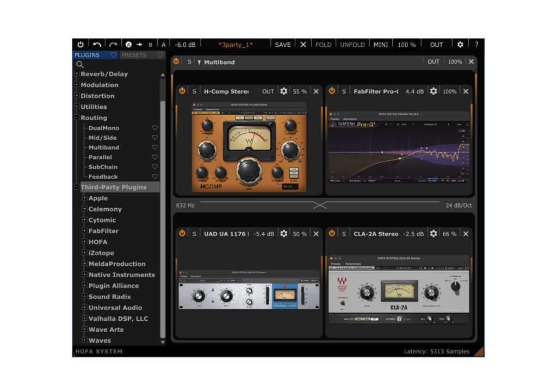Solo the Multiband module
Screen dimensions: 557x392
click(189, 62)
